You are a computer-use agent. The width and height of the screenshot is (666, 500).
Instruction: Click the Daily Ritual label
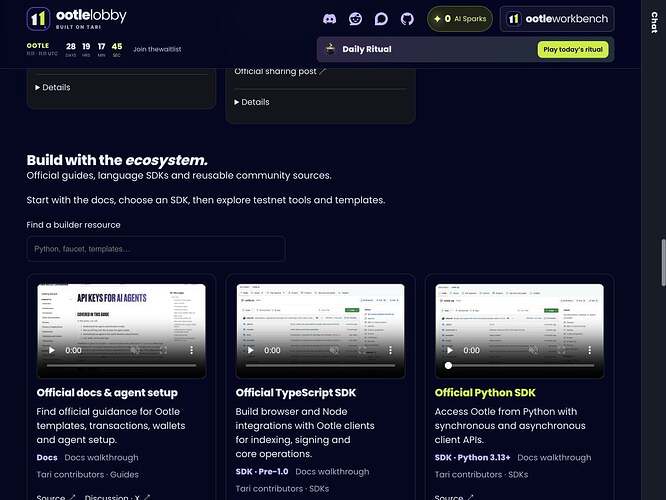[x=367, y=49]
